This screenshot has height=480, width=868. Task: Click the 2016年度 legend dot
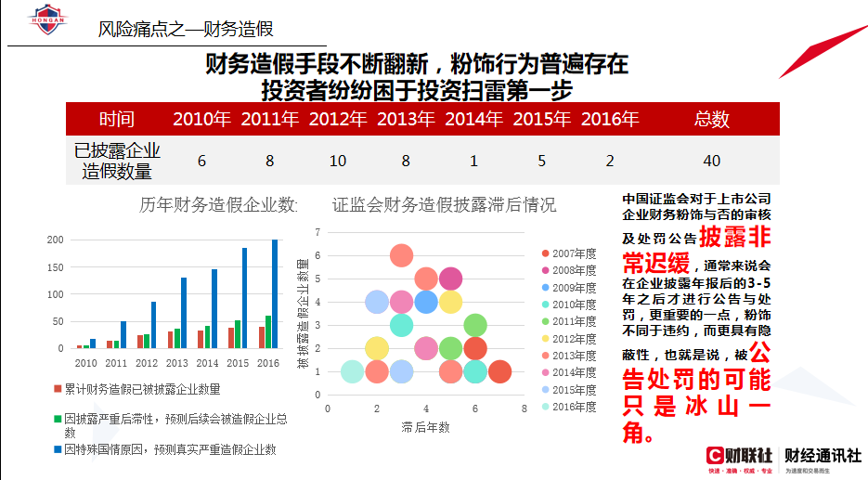(x=545, y=407)
